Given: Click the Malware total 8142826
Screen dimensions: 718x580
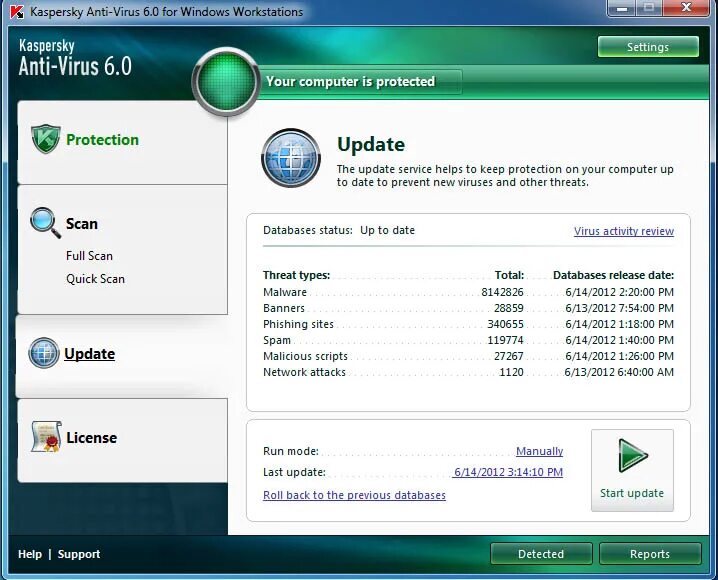Looking at the screenshot, I should coord(502,292).
